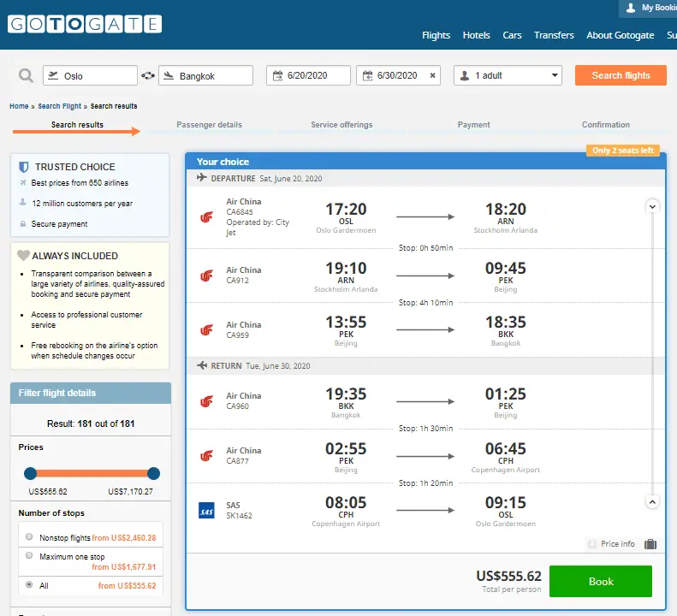Clear the return date with the x icon
677x616 pixels.
[432, 75]
